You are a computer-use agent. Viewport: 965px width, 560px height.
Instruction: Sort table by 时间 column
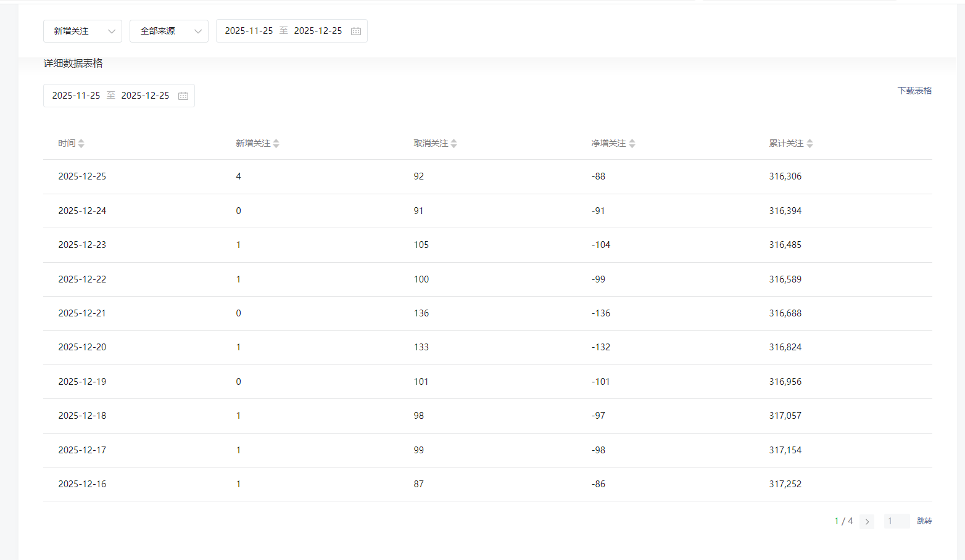point(81,144)
